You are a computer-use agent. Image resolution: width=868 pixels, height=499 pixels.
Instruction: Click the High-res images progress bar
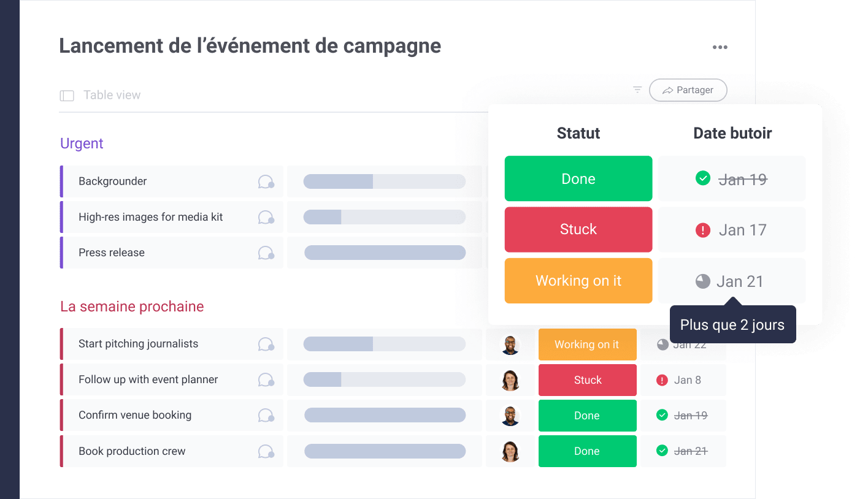385,217
